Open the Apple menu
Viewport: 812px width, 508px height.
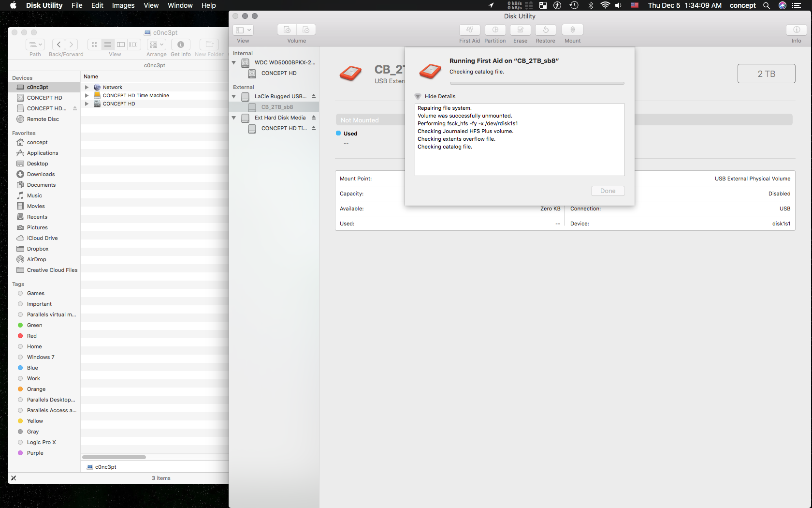(x=13, y=5)
